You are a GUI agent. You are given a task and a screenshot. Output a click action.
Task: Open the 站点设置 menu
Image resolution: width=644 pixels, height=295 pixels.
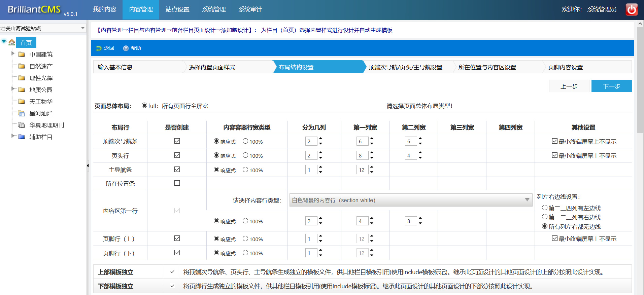177,9
